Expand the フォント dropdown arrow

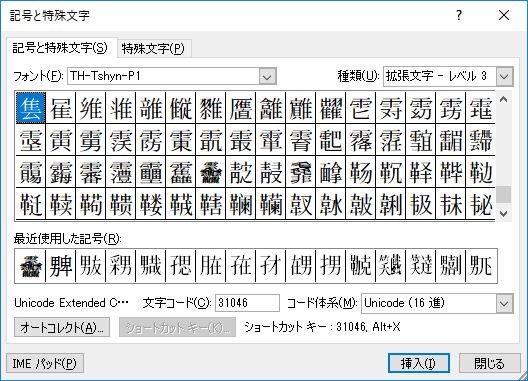(268, 76)
